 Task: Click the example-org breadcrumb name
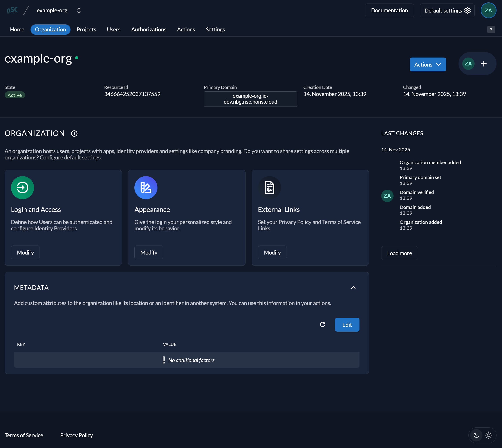click(x=52, y=10)
